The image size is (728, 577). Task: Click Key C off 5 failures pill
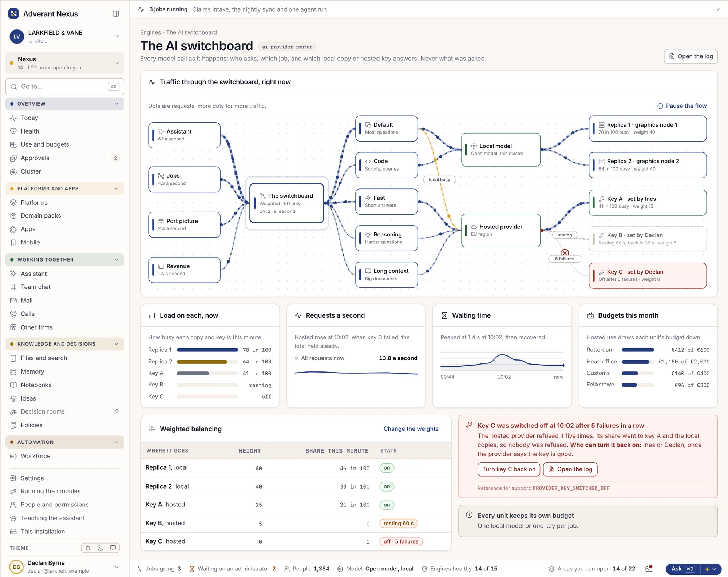coord(401,541)
